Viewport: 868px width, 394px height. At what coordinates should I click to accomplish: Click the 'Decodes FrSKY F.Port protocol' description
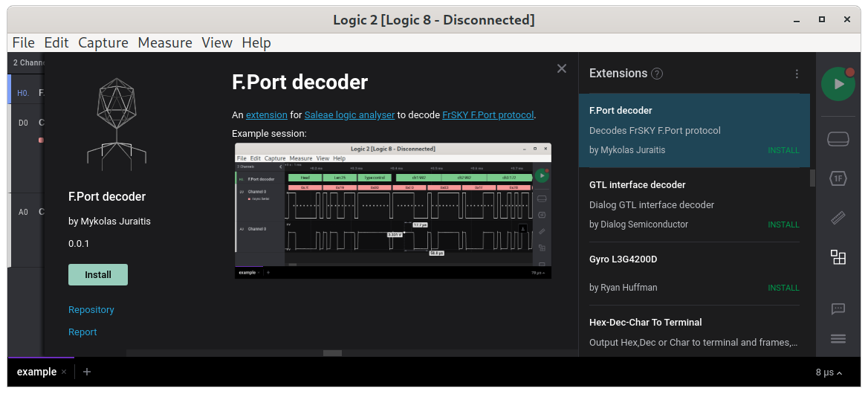click(655, 131)
